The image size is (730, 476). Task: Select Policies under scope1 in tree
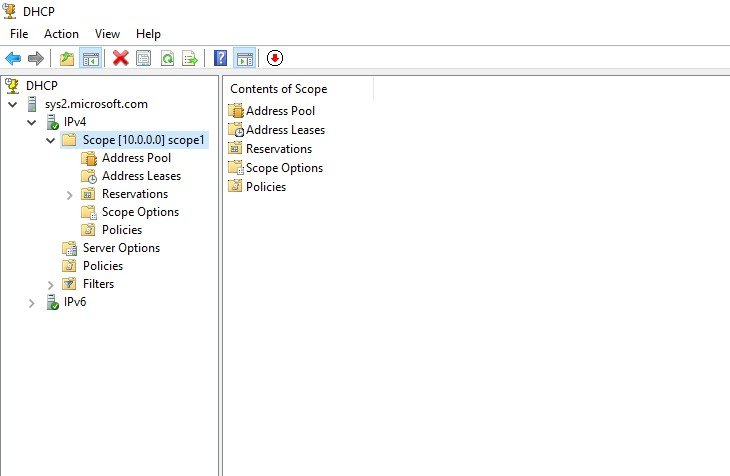[x=122, y=230]
